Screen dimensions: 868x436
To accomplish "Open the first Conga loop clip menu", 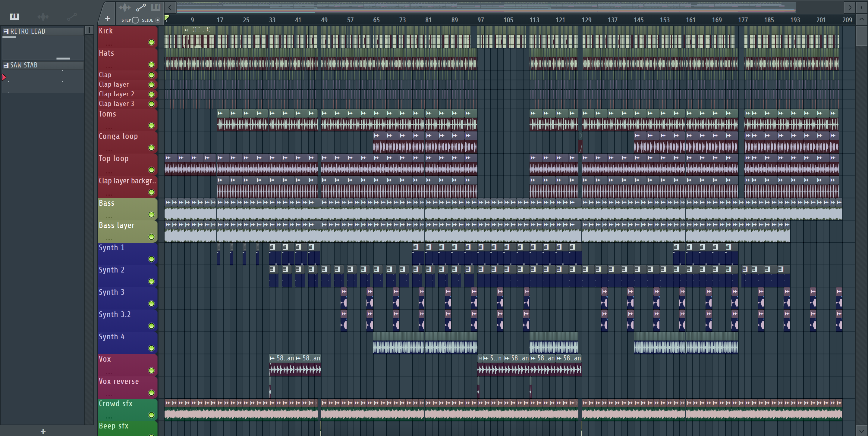I will [376, 136].
